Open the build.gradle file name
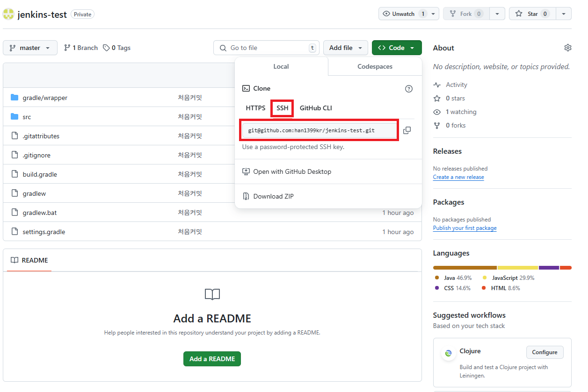 click(x=40, y=174)
